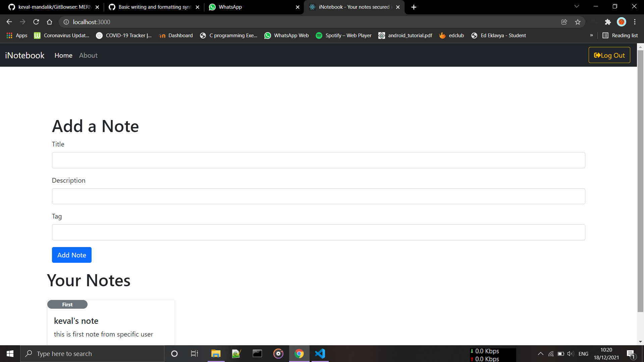Select the About menu item
Screen dimensions: 644x362
pyautogui.click(x=88, y=55)
